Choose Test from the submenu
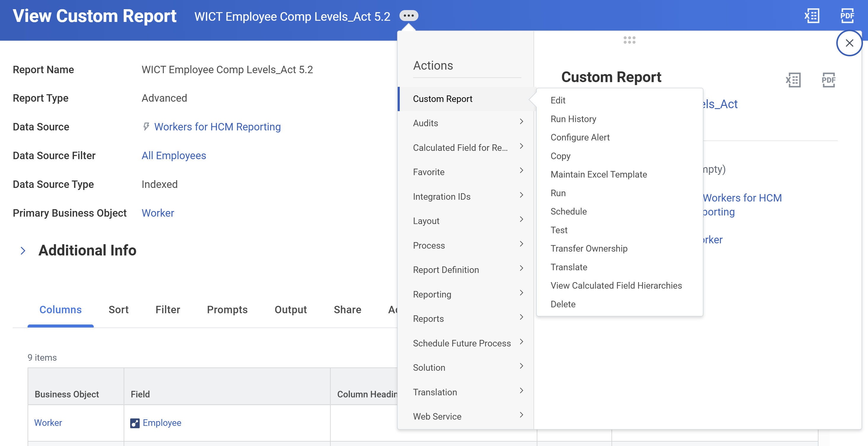This screenshot has height=446, width=868. tap(559, 230)
